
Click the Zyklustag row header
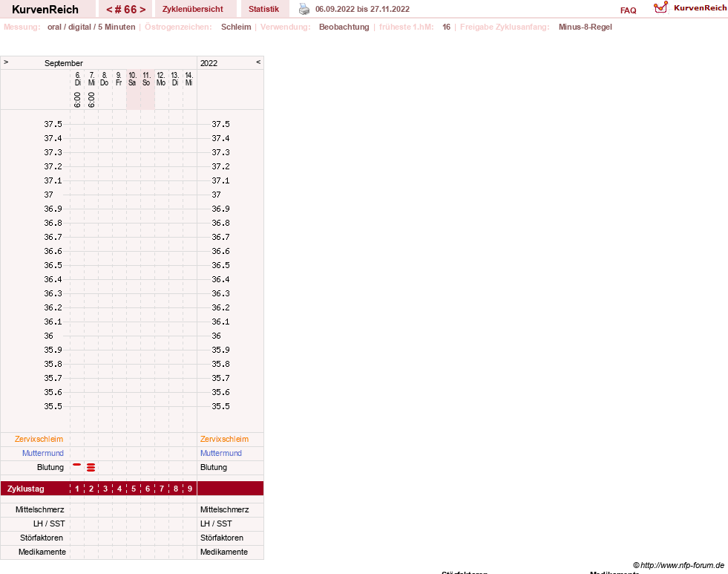point(25,489)
